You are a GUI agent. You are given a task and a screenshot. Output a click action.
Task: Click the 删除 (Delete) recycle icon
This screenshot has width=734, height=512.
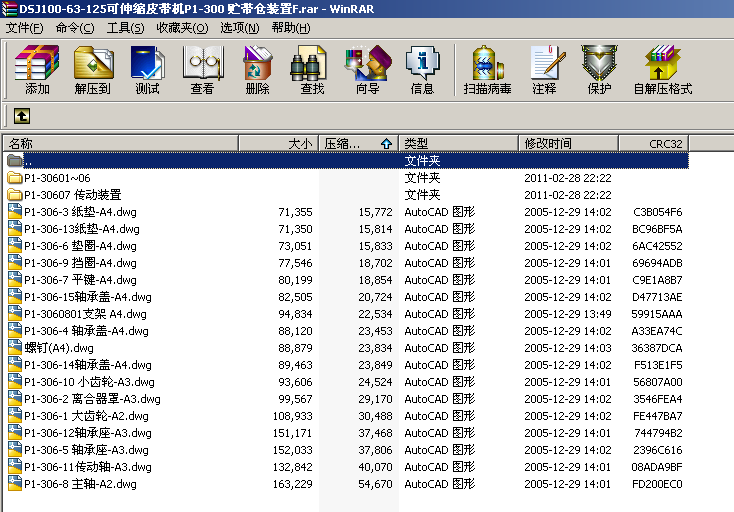click(x=257, y=69)
